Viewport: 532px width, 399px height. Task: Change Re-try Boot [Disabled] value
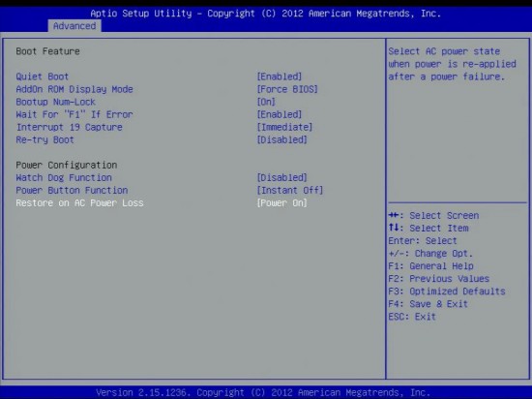pos(281,139)
